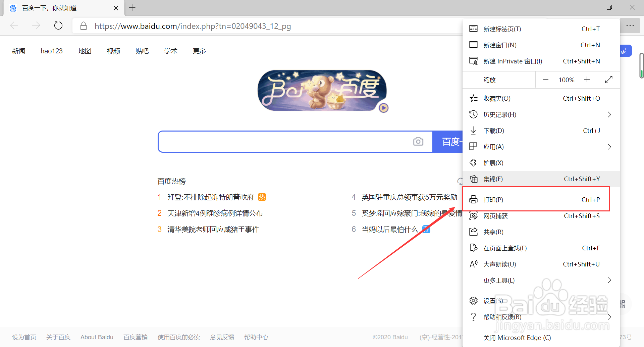Screen dimensions: 644x347
Task: Expand the 更多工具(L) submenu chevron
Action: [x=609, y=280]
